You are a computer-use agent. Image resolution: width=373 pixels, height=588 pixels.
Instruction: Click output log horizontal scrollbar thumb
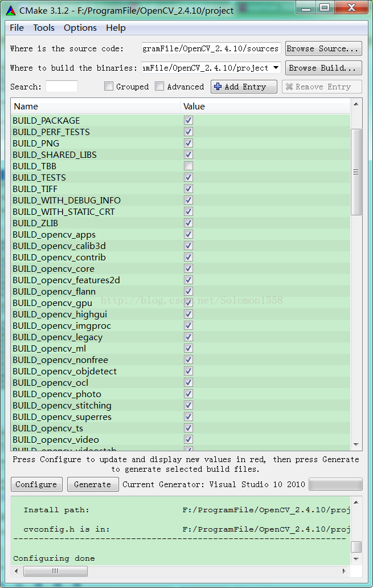55,571
